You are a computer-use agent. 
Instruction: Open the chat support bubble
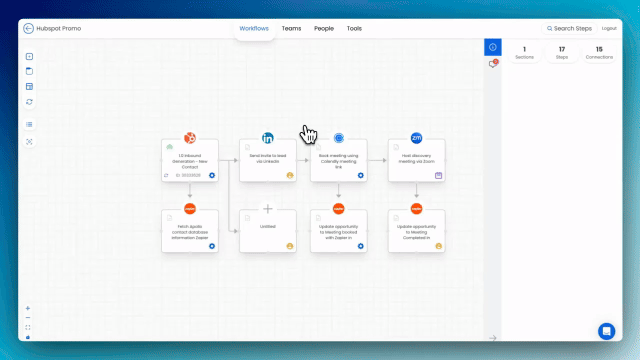(x=607, y=331)
